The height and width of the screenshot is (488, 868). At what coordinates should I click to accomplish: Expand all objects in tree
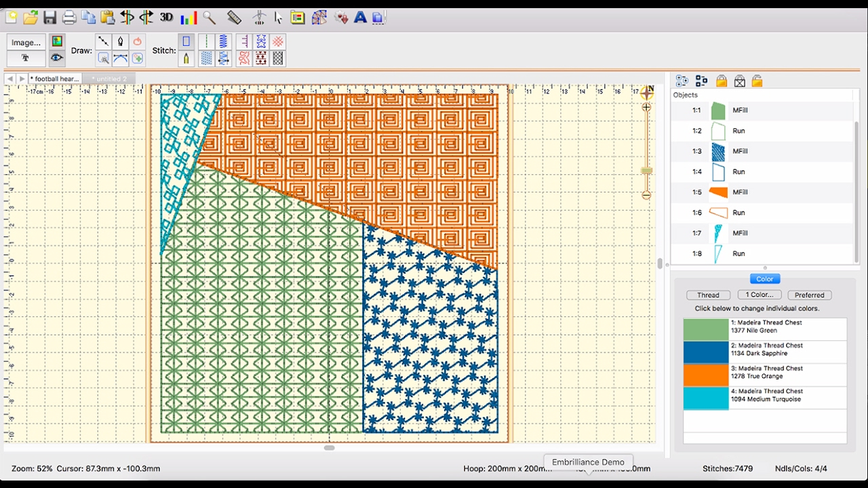coord(682,81)
